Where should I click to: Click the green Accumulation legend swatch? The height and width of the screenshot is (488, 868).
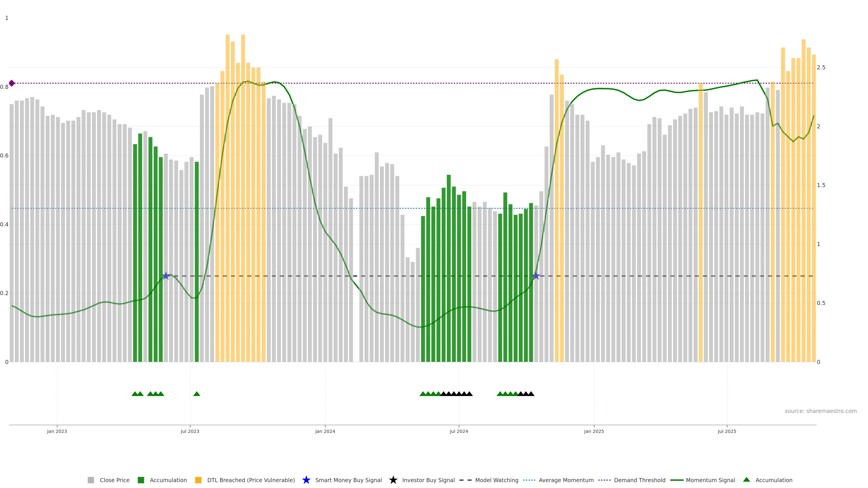coord(141,480)
